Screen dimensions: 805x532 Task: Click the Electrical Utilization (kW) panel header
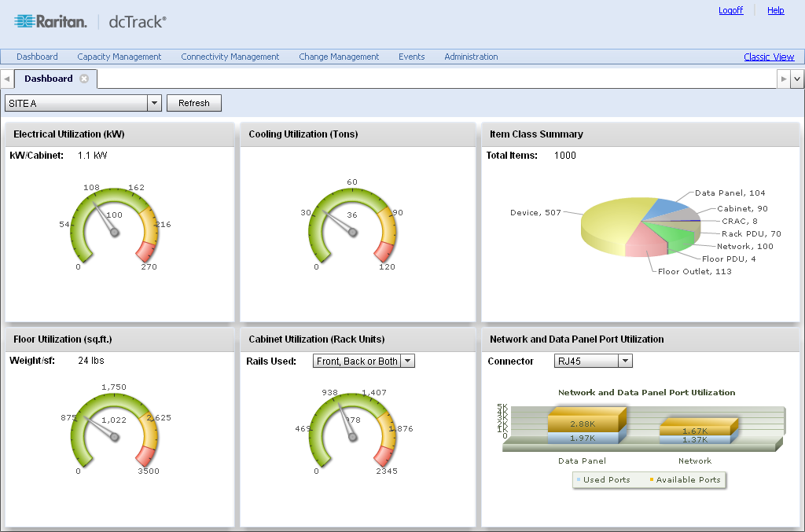tap(119, 134)
